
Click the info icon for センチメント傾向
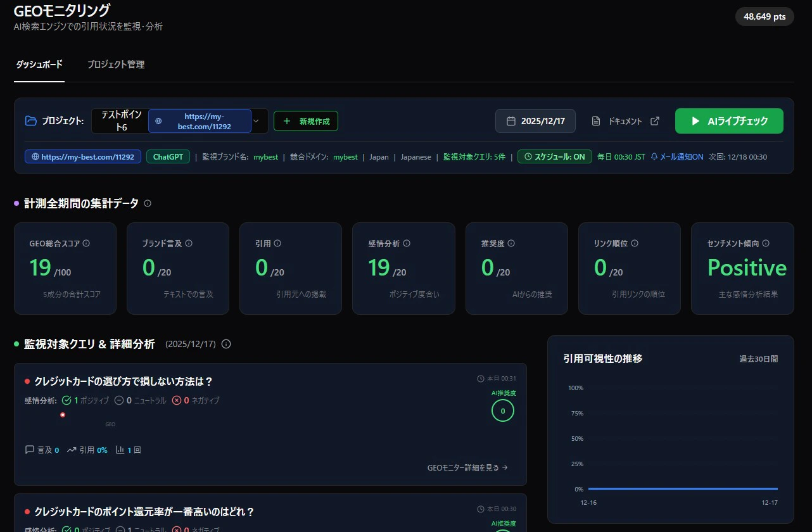click(766, 243)
